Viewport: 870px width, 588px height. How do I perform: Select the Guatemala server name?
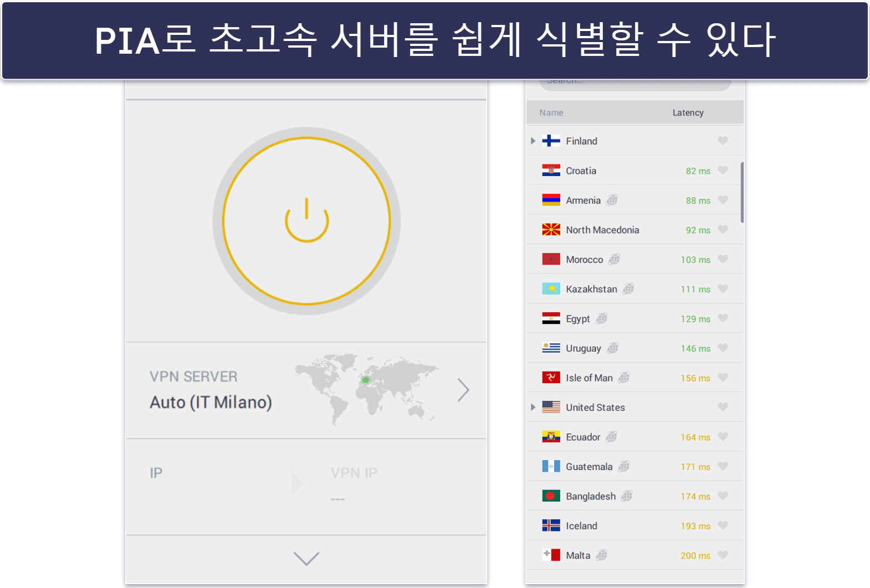(x=589, y=467)
